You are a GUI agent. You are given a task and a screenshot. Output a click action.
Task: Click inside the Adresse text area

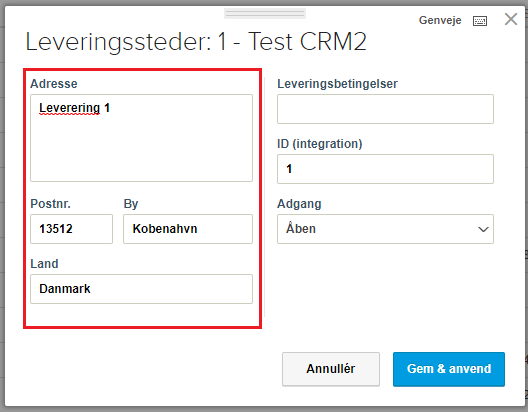click(x=141, y=138)
